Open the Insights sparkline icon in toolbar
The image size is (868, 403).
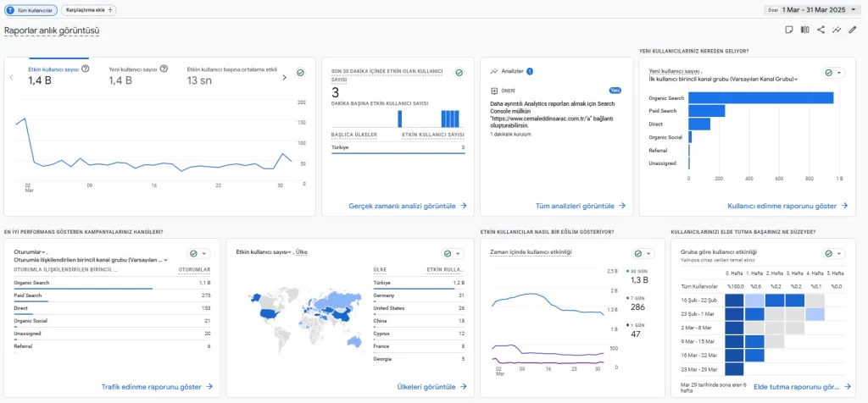(x=837, y=30)
